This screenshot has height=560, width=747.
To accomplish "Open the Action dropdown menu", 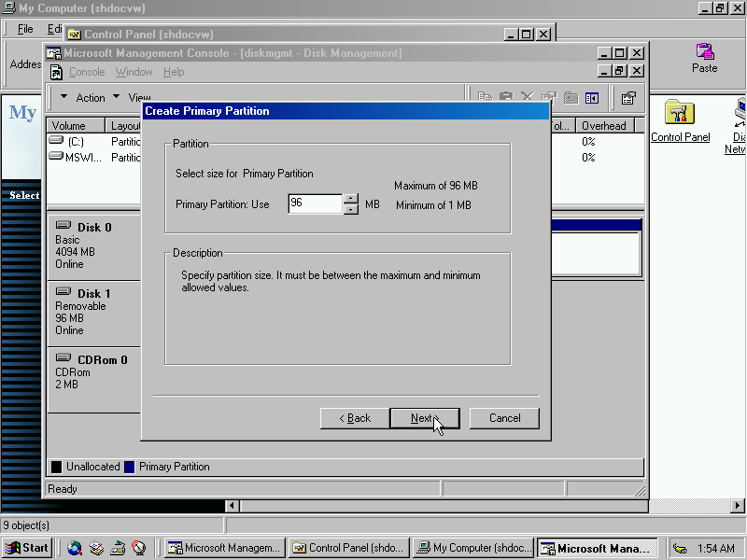I will coord(91,98).
